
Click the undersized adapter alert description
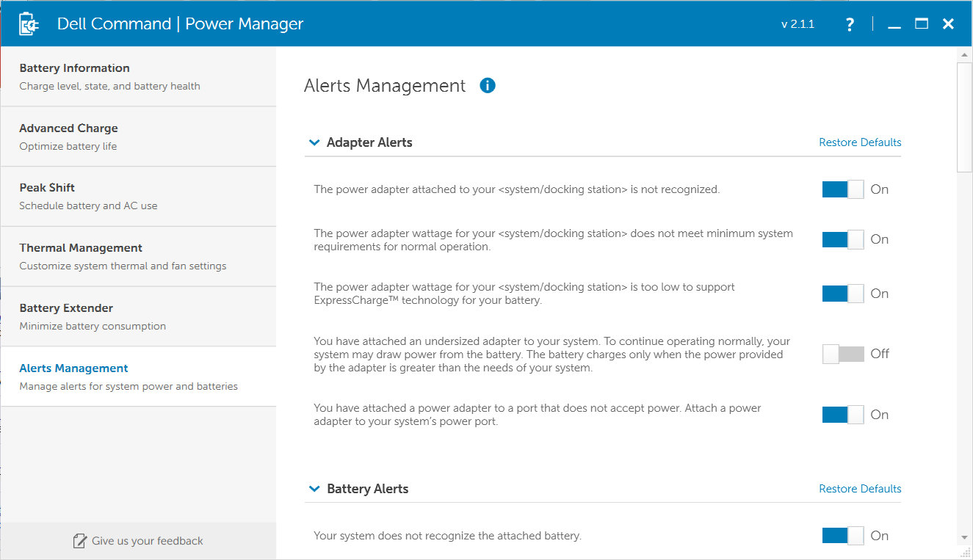(x=552, y=354)
